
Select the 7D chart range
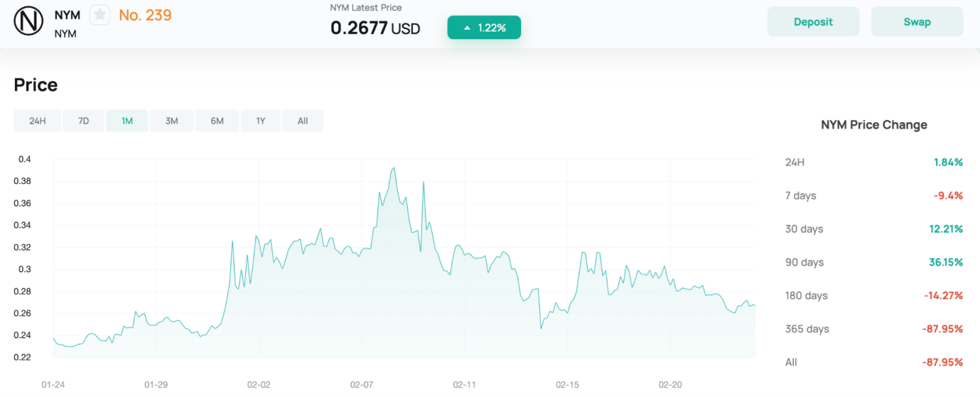point(84,121)
